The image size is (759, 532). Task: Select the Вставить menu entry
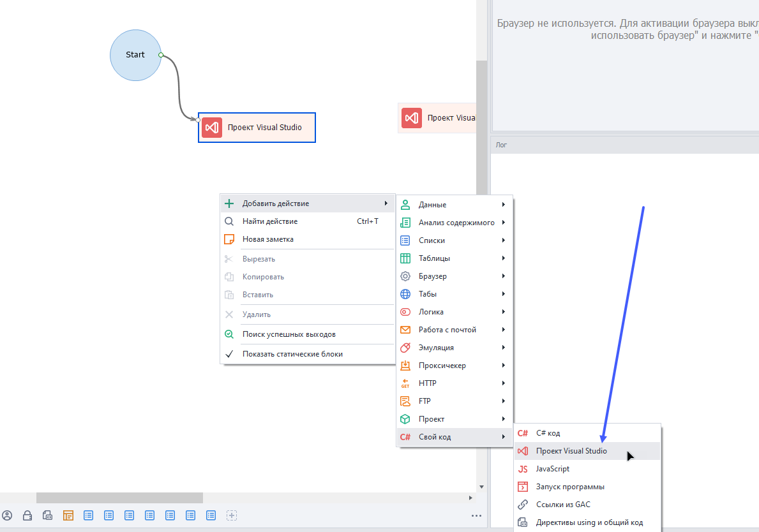tap(308, 295)
